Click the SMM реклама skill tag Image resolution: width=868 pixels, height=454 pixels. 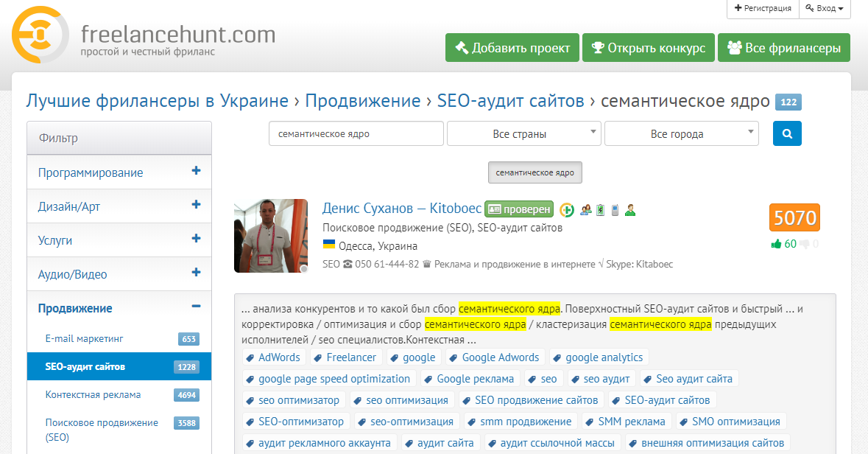coord(626,422)
